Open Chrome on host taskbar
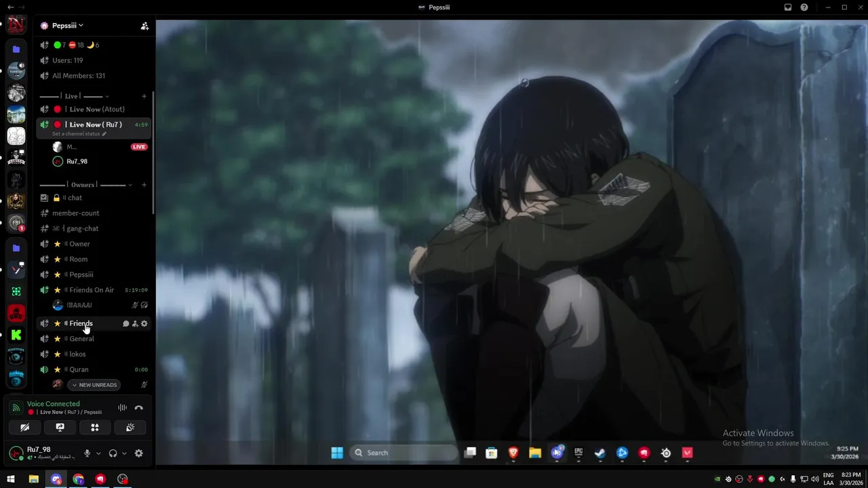 coord(79,479)
